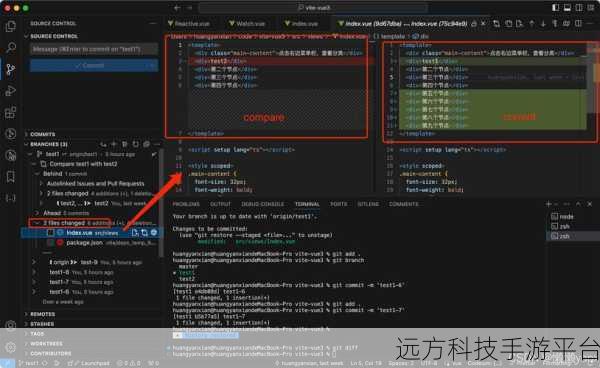Toggle the bottom panel layout icon
This screenshot has width=600, height=368.
pos(567,8)
